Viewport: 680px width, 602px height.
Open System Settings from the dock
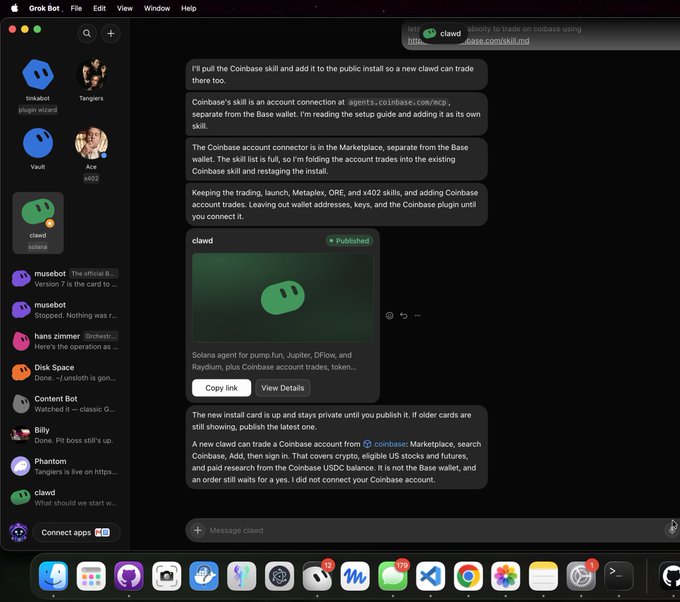[x=581, y=576]
